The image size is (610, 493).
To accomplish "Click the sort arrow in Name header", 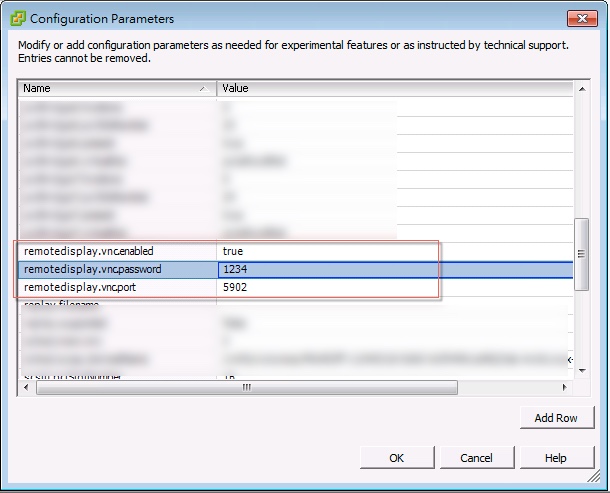I will [204, 89].
